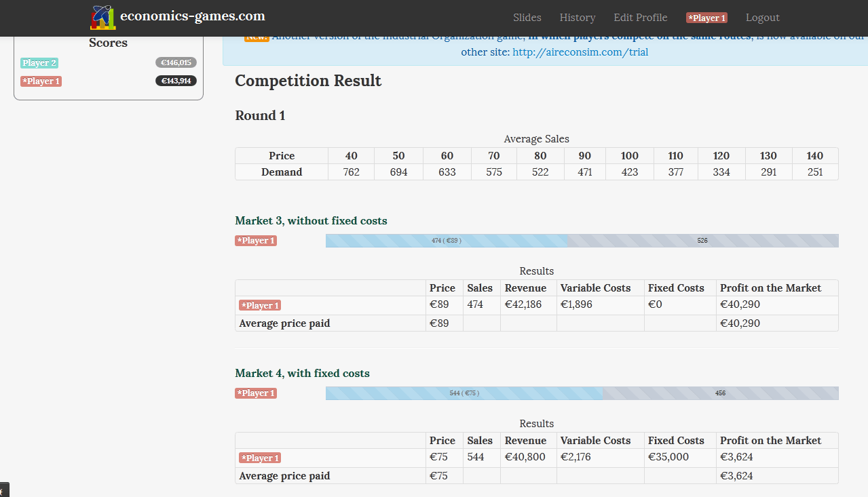868x497 pixels.
Task: Click the economics-games.com site title
Action: click(x=193, y=16)
